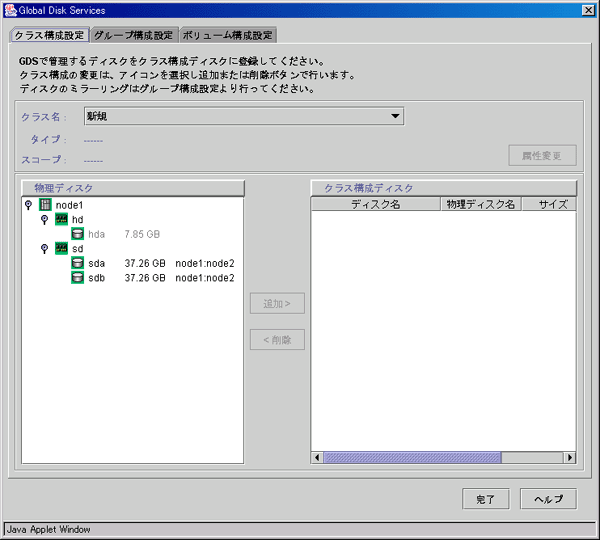Click the 37.26 GB size on the sda row
The height and width of the screenshot is (540, 600).
145,263
